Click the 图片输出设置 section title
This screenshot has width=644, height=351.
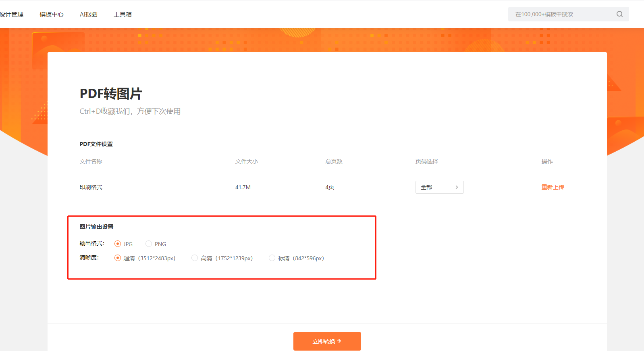pyautogui.click(x=97, y=227)
